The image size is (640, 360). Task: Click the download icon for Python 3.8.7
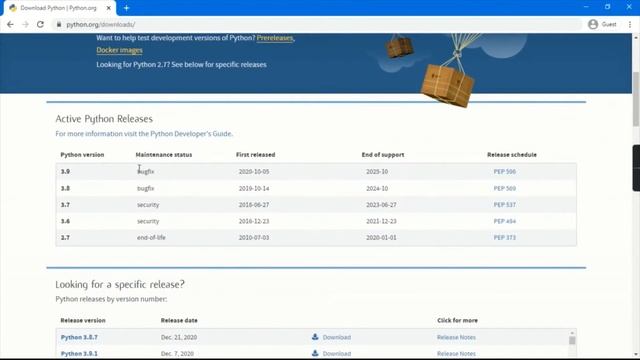click(315, 337)
